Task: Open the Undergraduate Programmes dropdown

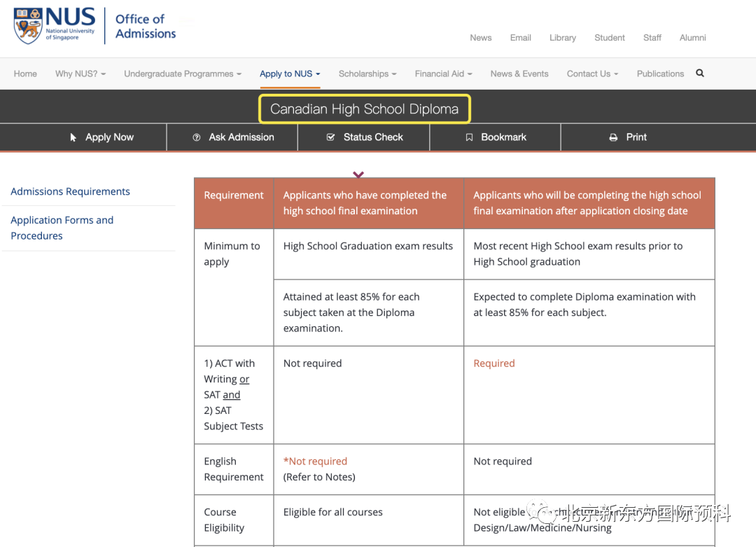Action: [182, 74]
